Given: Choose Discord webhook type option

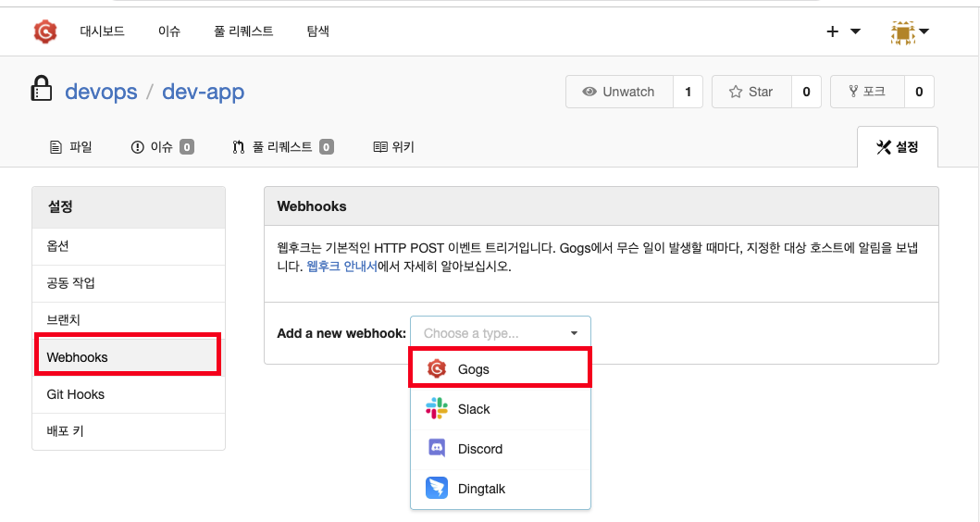Looking at the screenshot, I should click(x=501, y=449).
